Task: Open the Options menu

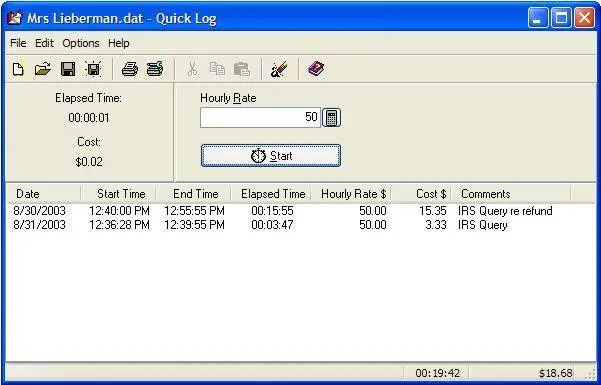Action: (x=81, y=43)
